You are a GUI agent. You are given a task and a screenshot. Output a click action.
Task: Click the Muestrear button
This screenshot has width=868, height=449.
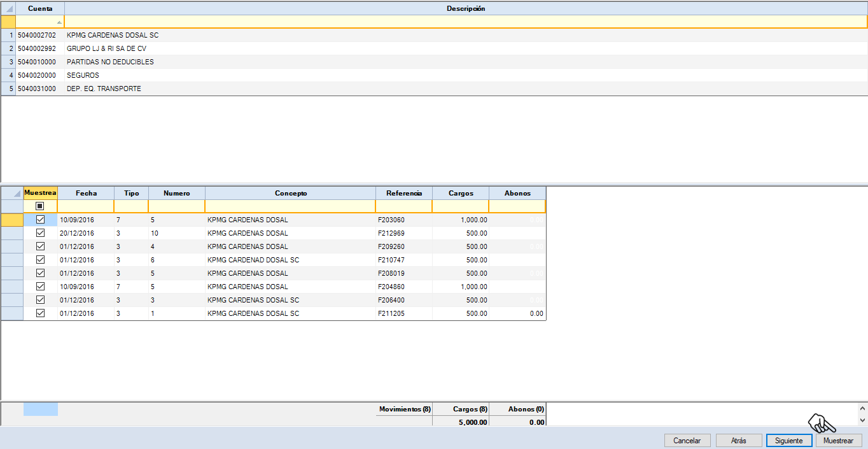838,441
